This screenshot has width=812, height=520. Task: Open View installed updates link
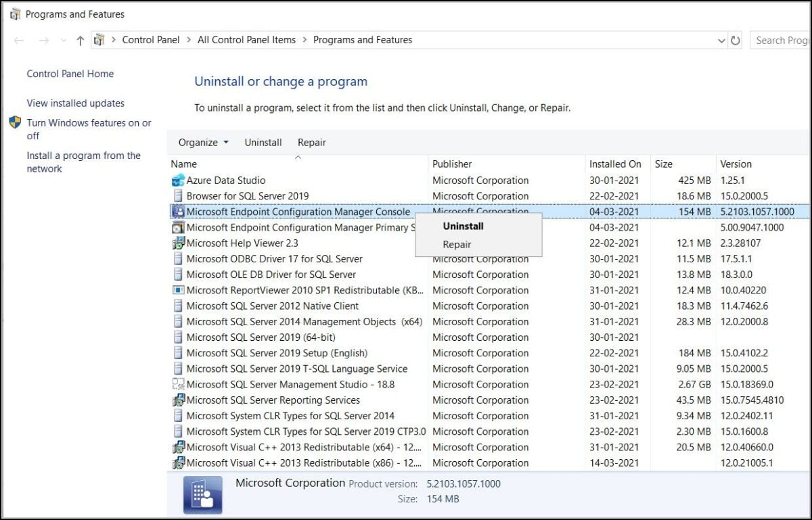tap(76, 103)
